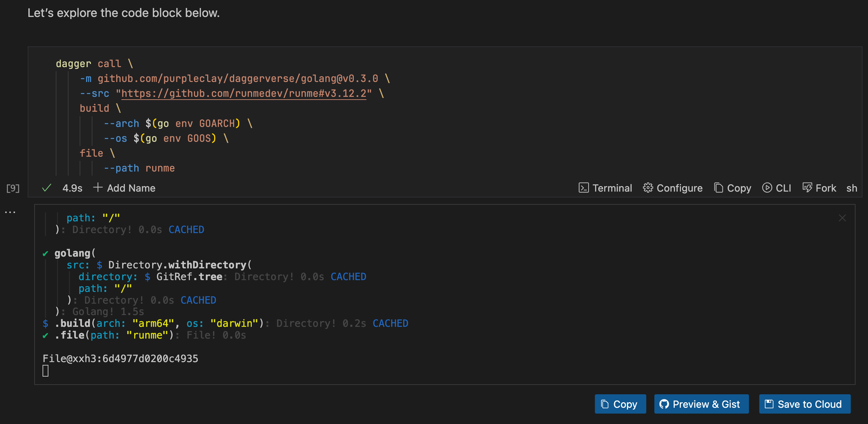Open the cell's Terminal icon
This screenshot has height=424, width=868.
[584, 188]
